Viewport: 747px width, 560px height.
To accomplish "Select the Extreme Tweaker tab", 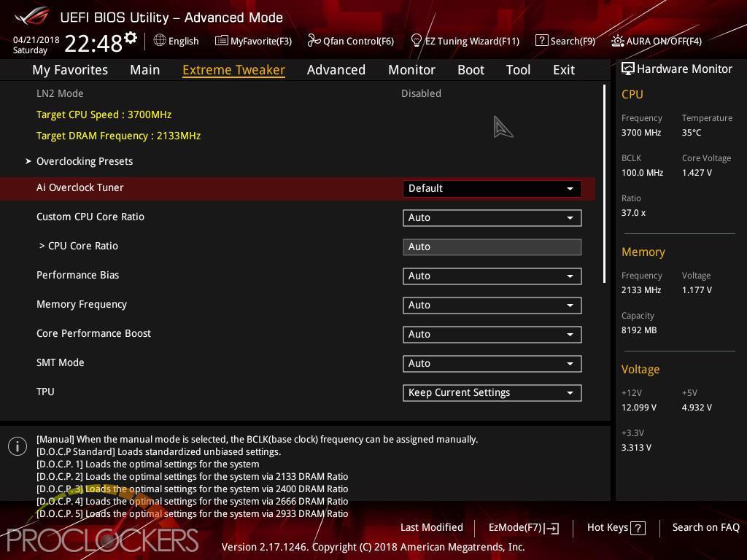I will click(233, 70).
